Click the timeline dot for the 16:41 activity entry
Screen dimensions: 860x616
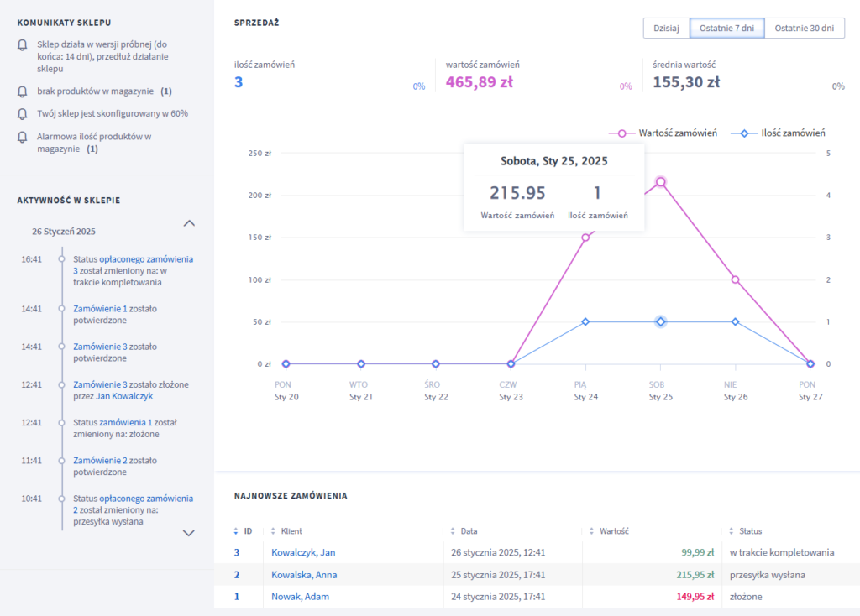[62, 259]
